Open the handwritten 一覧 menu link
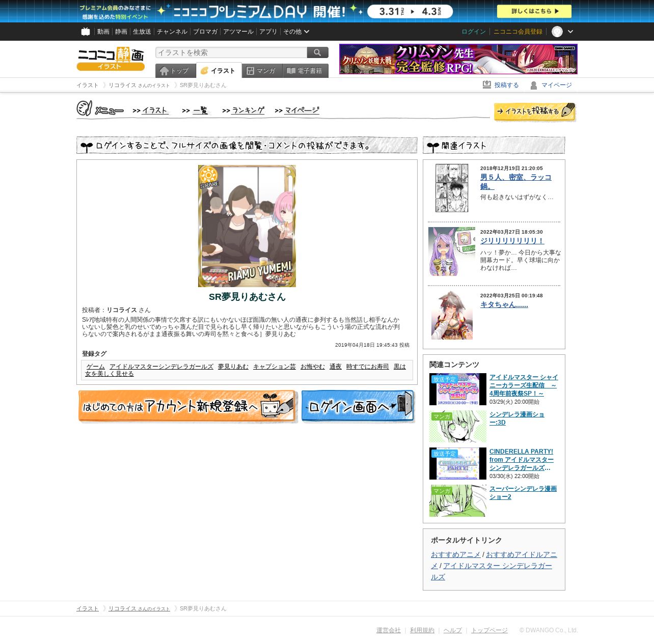Screen dimensions: 654x644 (196, 110)
